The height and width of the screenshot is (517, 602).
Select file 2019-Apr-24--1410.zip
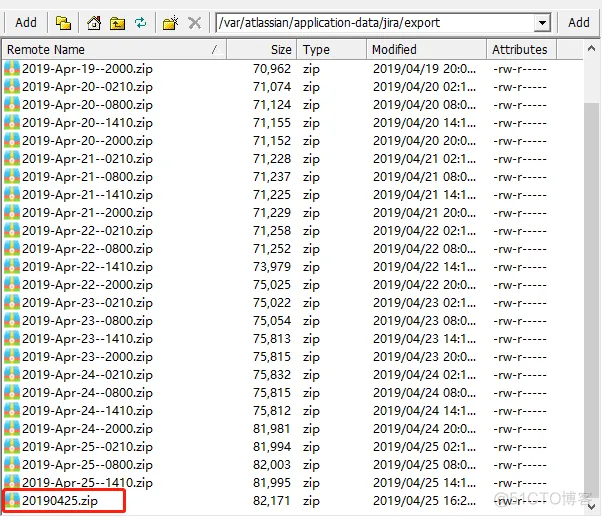point(87,411)
